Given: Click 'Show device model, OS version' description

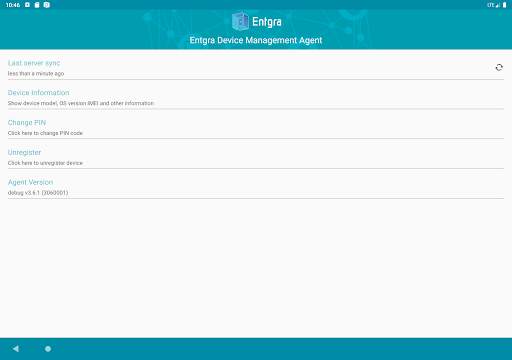Looking at the screenshot, I should [x=81, y=103].
